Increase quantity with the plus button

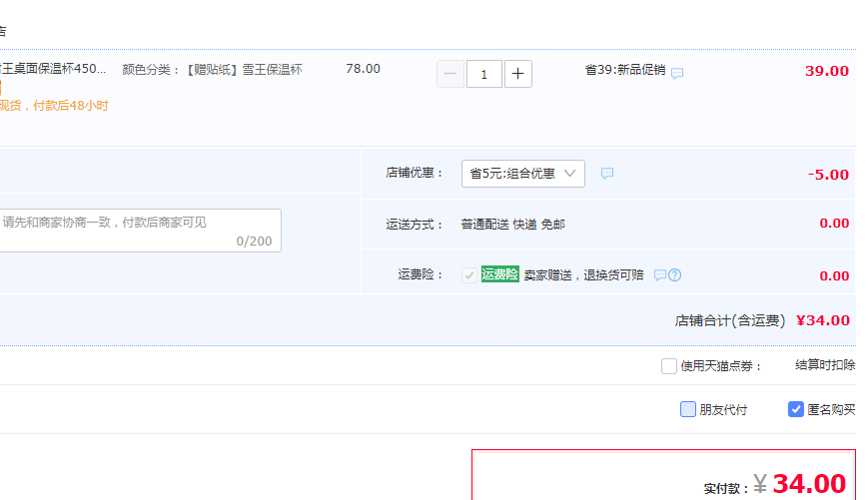tap(517, 74)
